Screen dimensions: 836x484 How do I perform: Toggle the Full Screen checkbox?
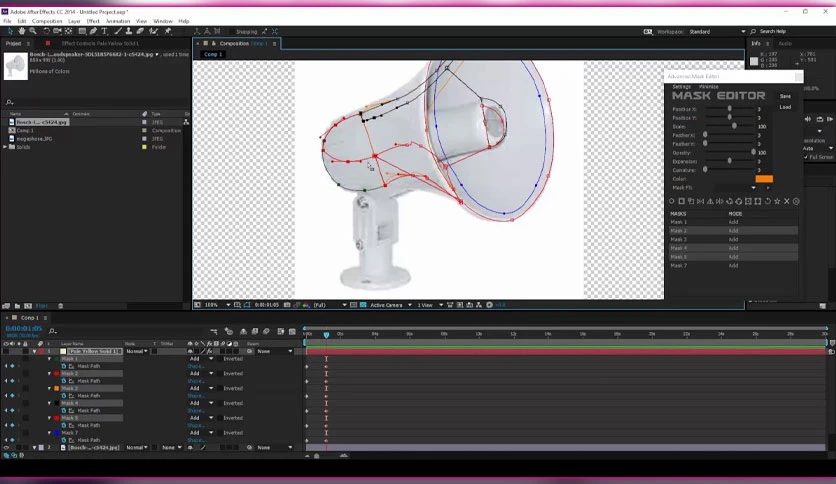pos(806,157)
